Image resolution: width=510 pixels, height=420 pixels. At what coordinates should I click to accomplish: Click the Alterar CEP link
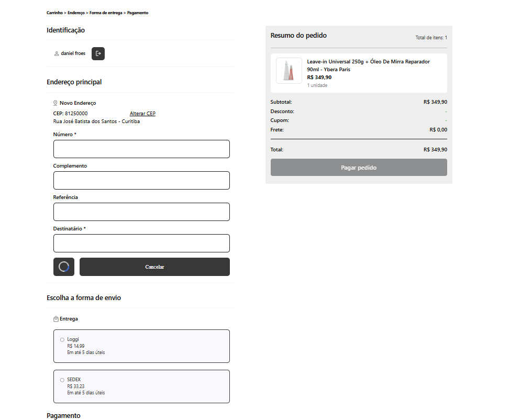pyautogui.click(x=142, y=114)
